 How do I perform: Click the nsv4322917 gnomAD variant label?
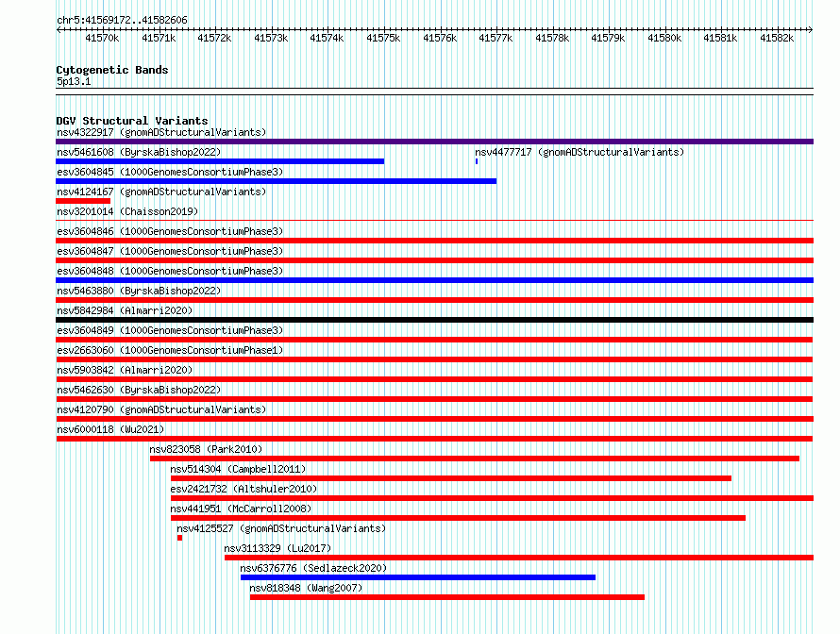tap(161, 132)
